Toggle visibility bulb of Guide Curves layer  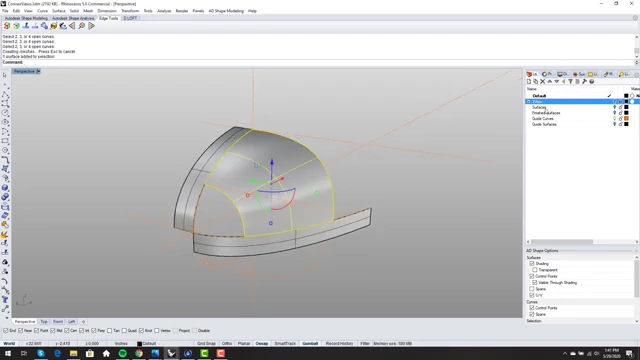pyautogui.click(x=614, y=118)
